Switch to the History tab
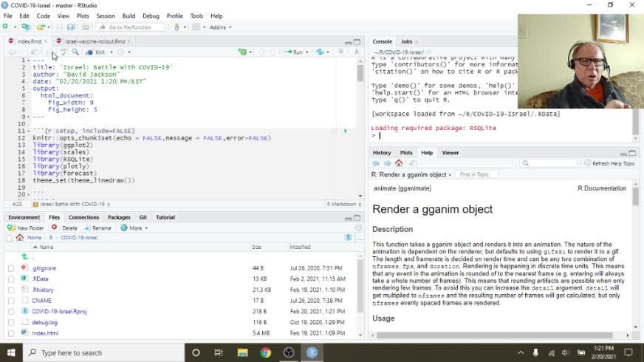 point(382,153)
